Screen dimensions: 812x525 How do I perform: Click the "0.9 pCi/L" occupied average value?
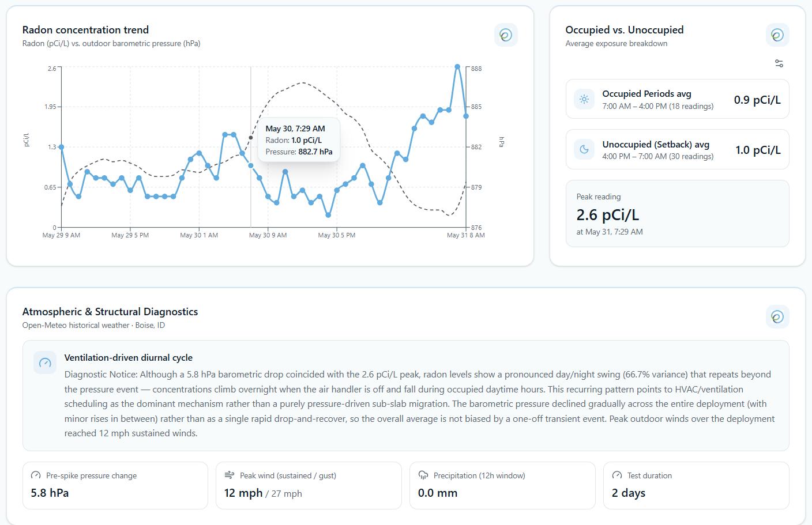757,100
